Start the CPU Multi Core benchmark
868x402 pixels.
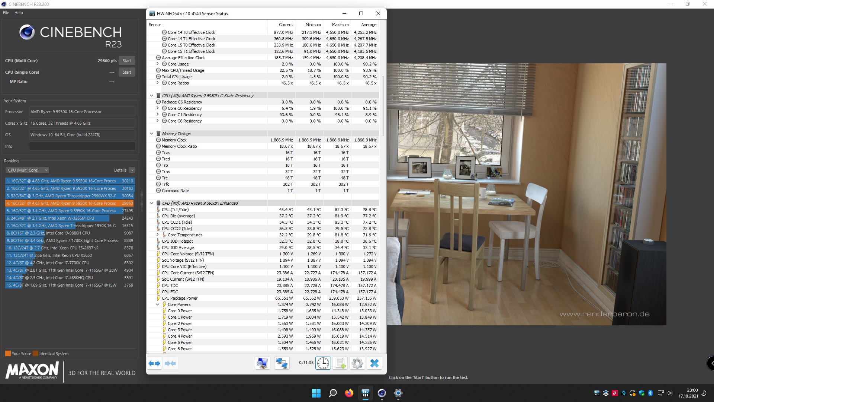tap(127, 60)
